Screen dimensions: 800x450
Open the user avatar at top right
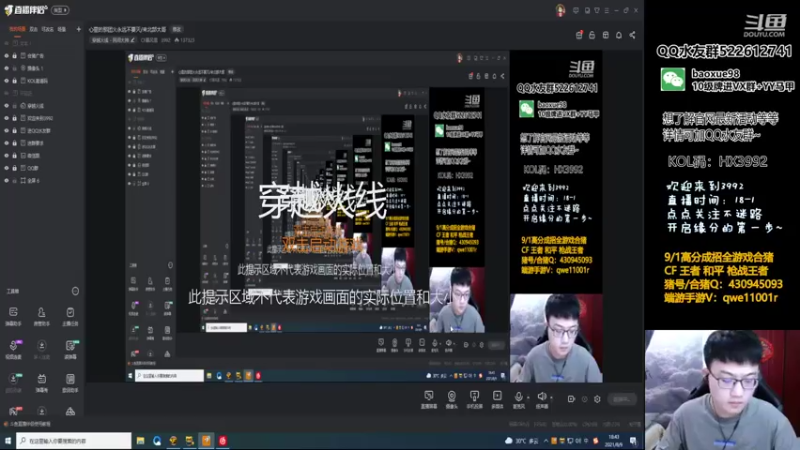(560, 10)
